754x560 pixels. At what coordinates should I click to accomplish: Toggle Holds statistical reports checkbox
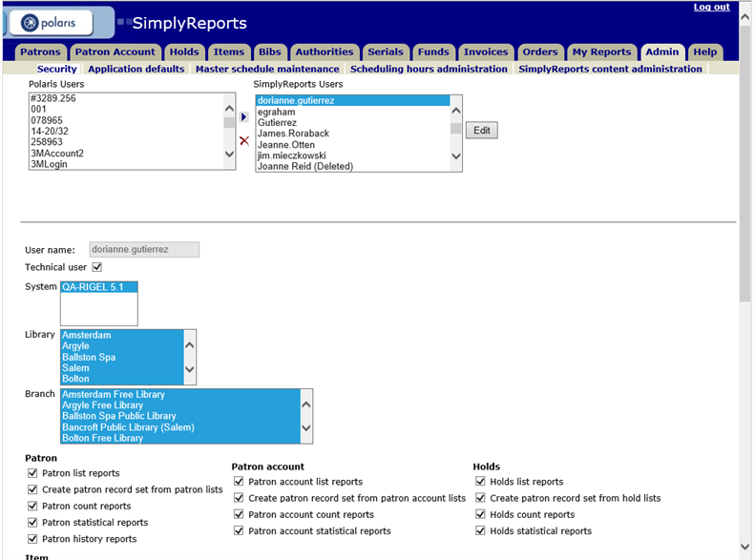(480, 530)
